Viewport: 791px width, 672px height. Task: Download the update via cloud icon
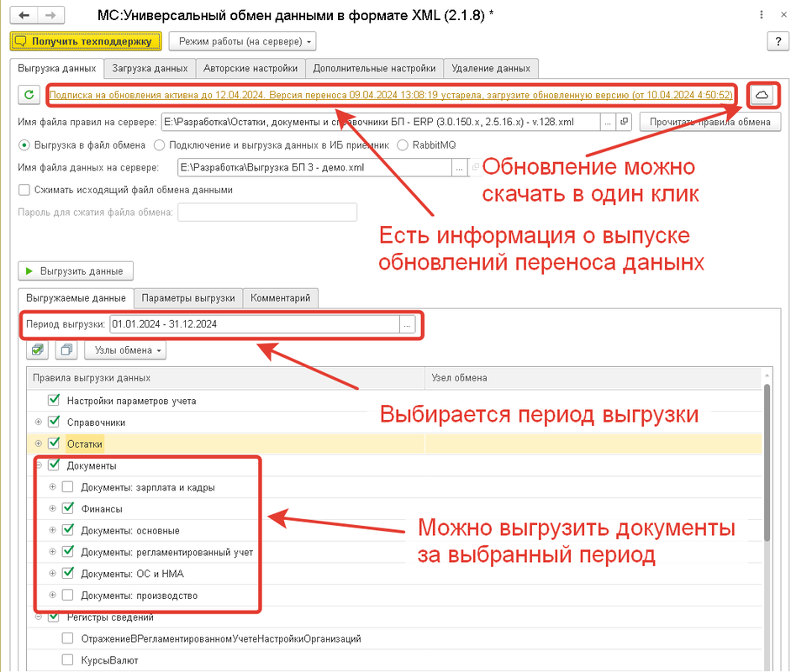(762, 95)
